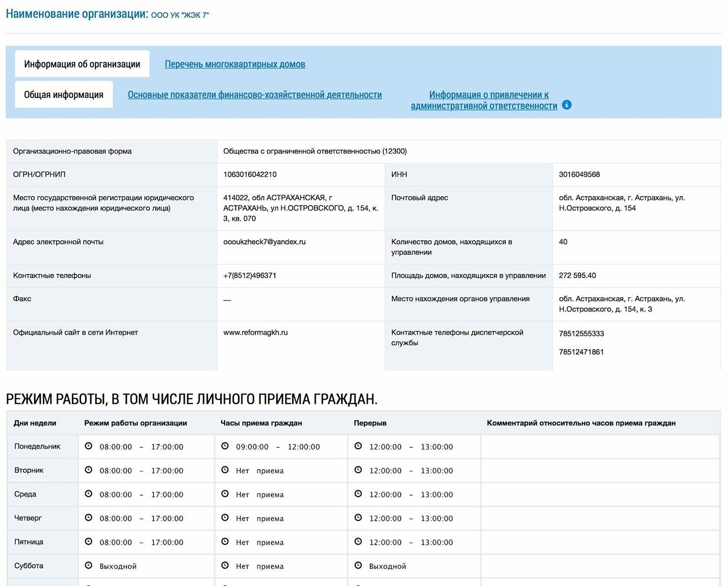Click clock icon in Среда break cell

coord(358,494)
